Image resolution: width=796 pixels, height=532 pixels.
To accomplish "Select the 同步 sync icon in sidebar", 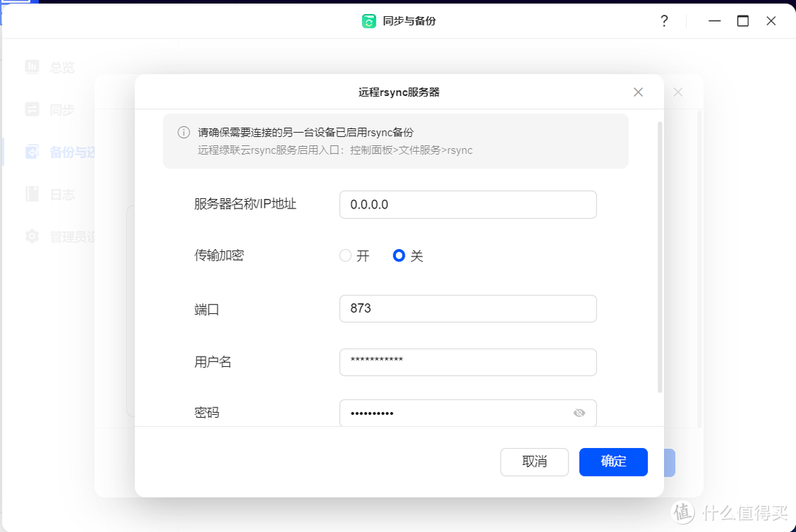I will point(32,109).
